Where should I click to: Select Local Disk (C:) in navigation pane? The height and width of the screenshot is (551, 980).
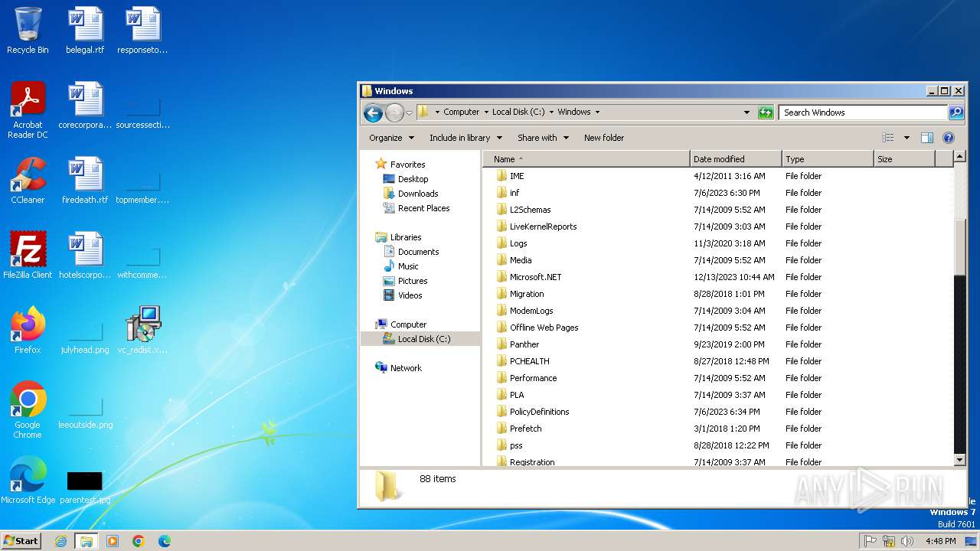[x=424, y=339]
